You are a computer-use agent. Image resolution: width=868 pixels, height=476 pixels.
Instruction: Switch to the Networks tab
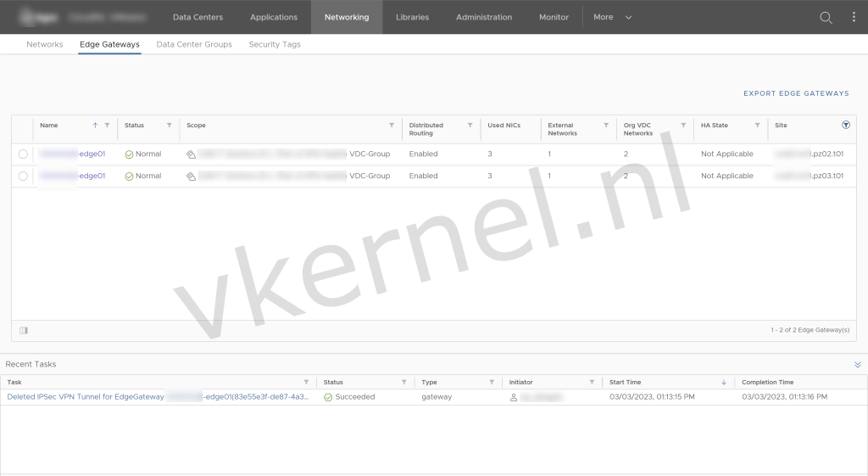[44, 44]
